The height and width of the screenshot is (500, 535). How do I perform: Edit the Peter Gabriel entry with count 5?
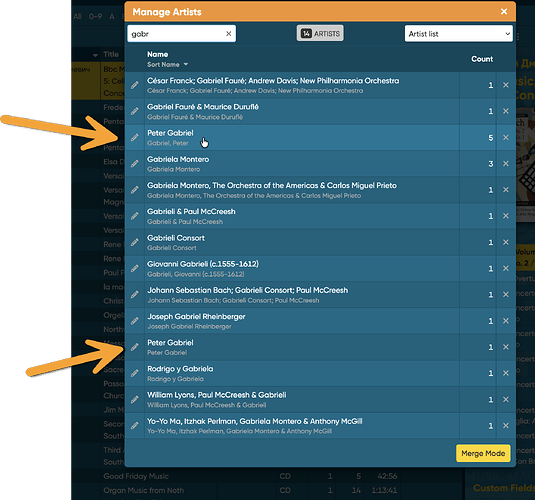pyautogui.click(x=135, y=138)
